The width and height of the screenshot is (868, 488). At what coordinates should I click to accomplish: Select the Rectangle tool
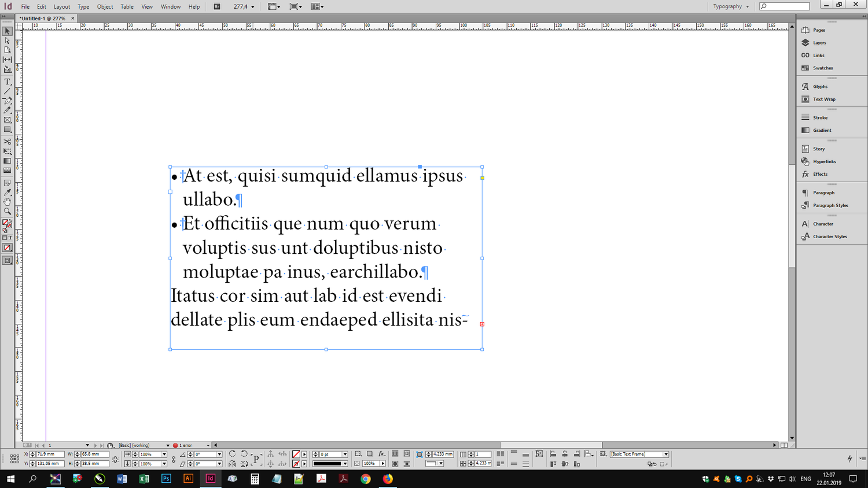pos(7,130)
